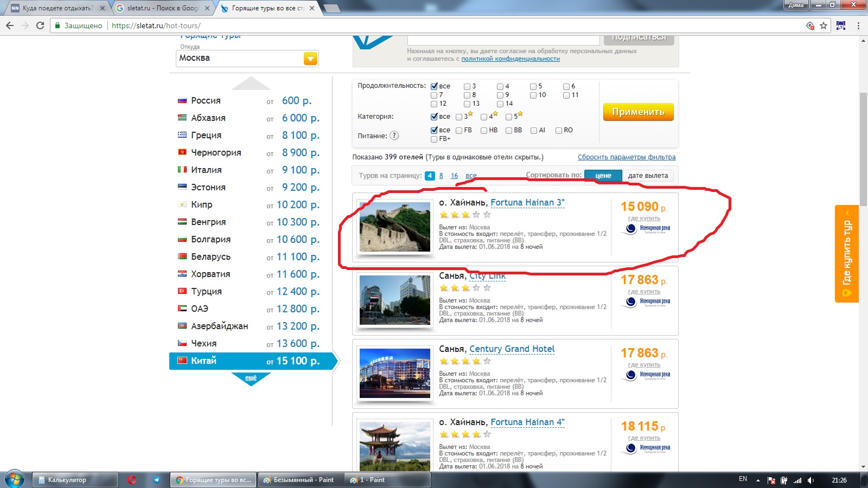Check the 5-star category checkbox

509,117
